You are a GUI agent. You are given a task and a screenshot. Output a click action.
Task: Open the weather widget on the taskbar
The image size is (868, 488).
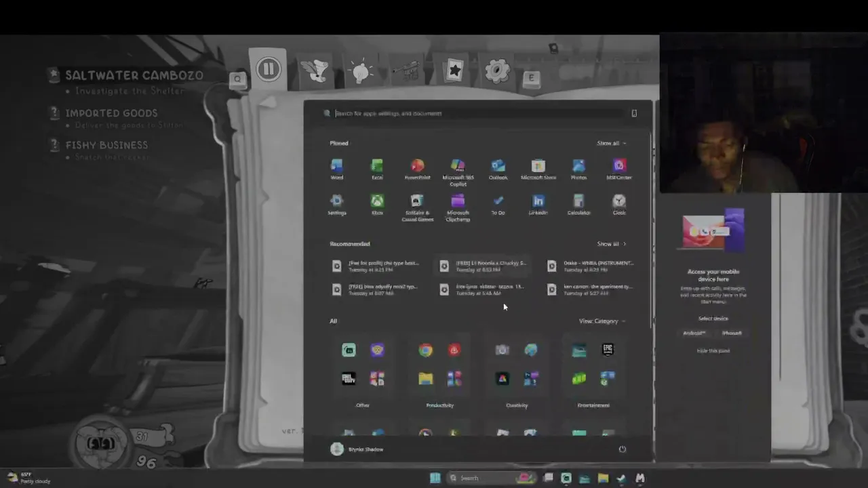click(x=28, y=478)
